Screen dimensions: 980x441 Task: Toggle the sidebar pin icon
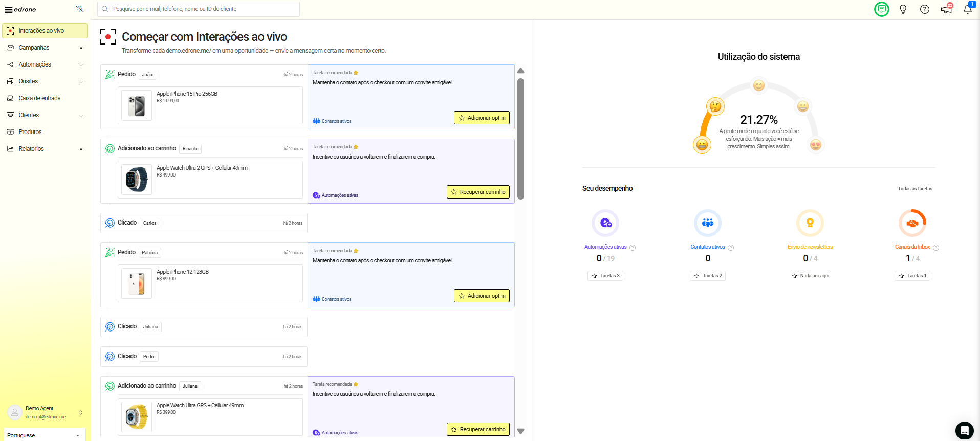tap(80, 9)
